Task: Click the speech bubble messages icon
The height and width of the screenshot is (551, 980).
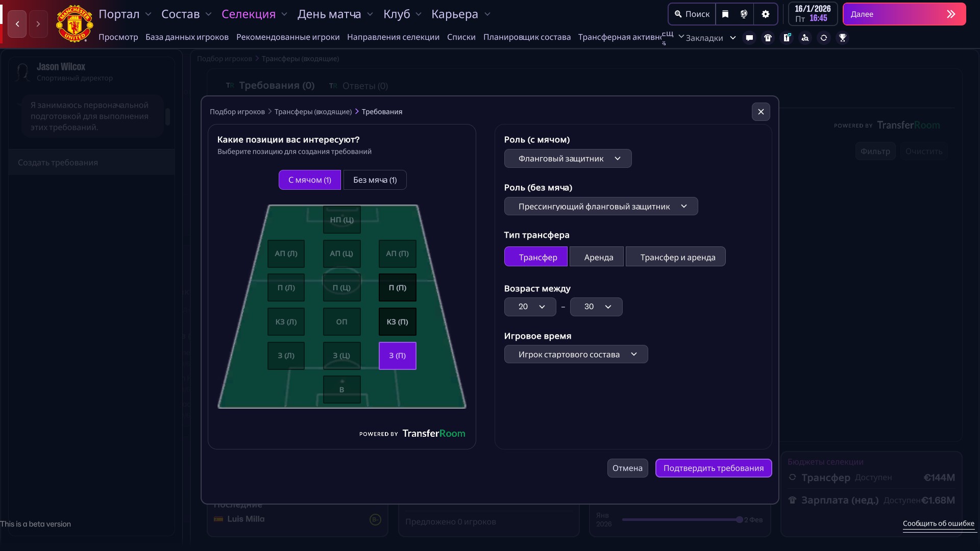Action: click(749, 38)
